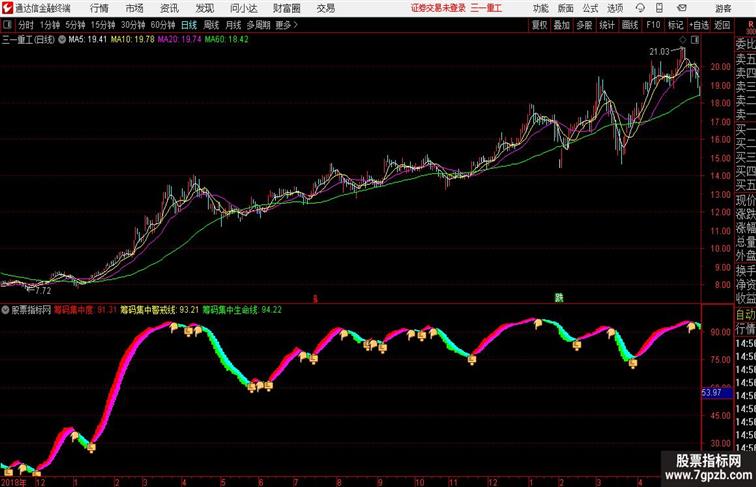
Task: Click the 7.72 low price label
Action: coord(43,291)
